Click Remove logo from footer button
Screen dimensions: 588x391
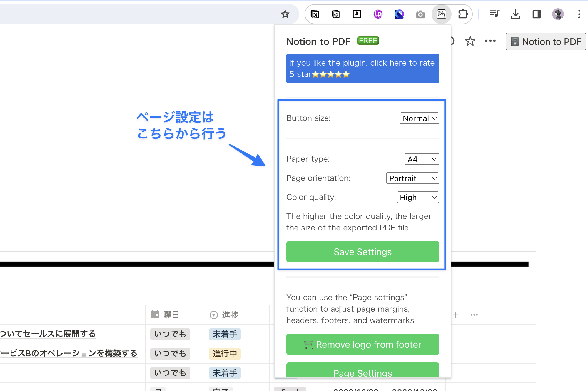(363, 344)
